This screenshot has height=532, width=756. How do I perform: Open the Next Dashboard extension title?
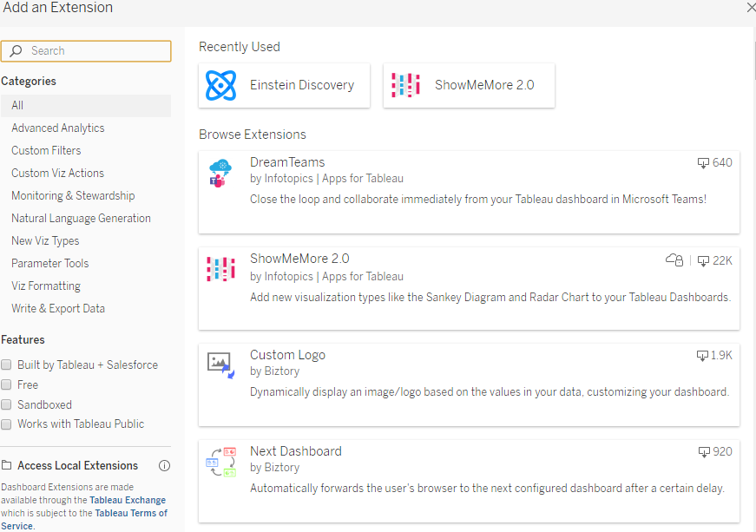coord(296,451)
